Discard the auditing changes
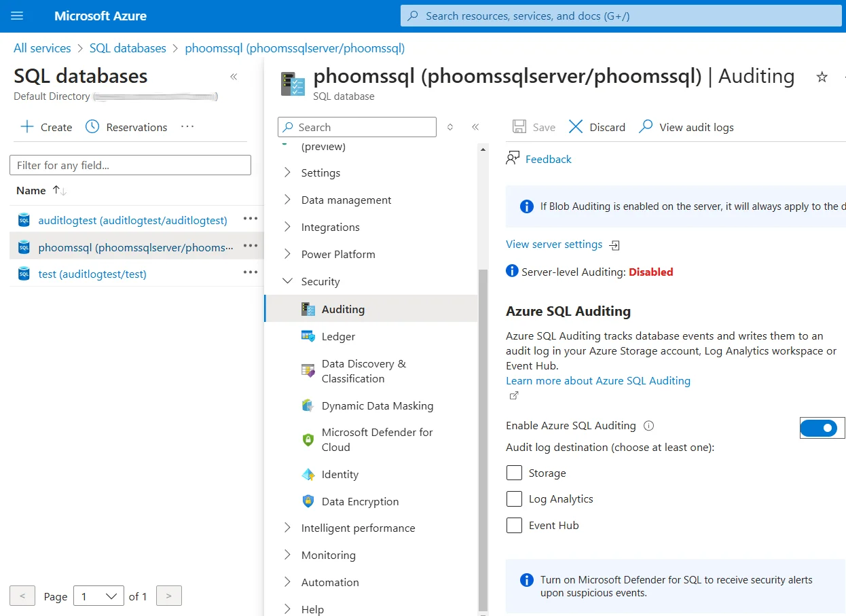The width and height of the screenshot is (846, 616). (596, 127)
